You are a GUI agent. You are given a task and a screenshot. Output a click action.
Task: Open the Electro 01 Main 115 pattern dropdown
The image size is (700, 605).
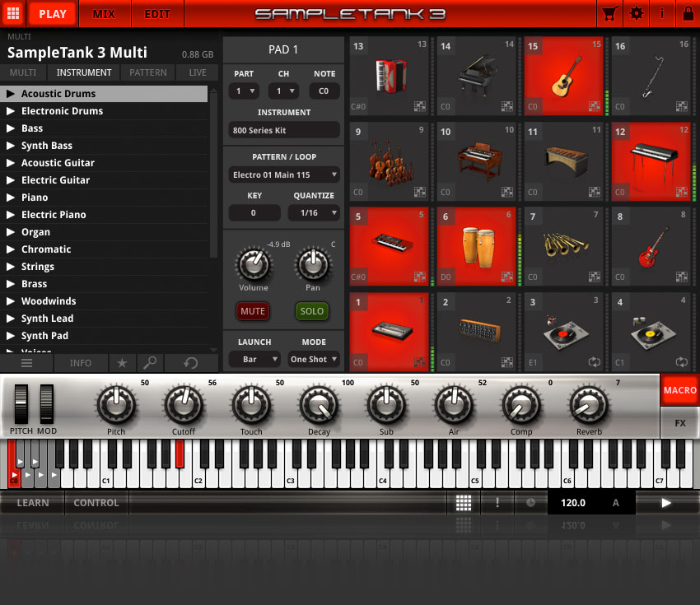(x=283, y=175)
